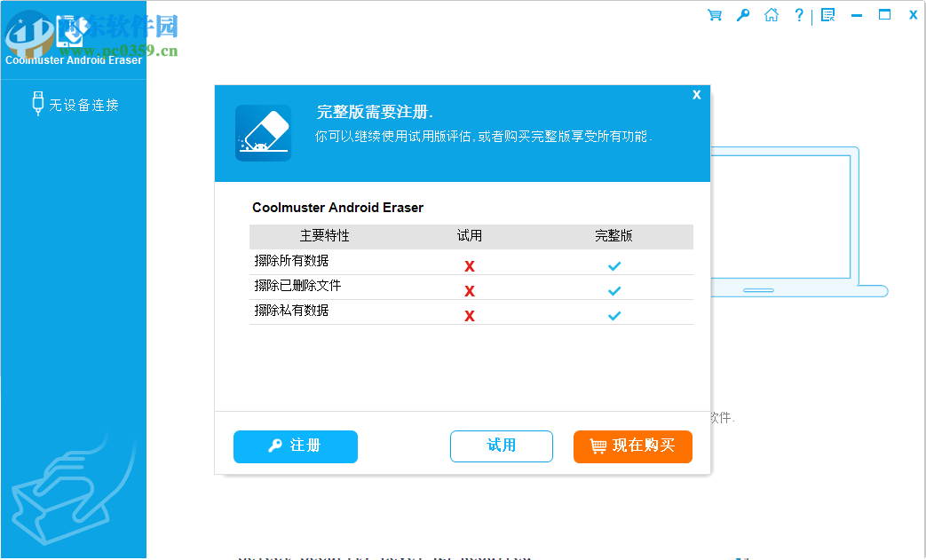Open help via the question mark icon
This screenshot has height=560, width=926.
pos(798,15)
